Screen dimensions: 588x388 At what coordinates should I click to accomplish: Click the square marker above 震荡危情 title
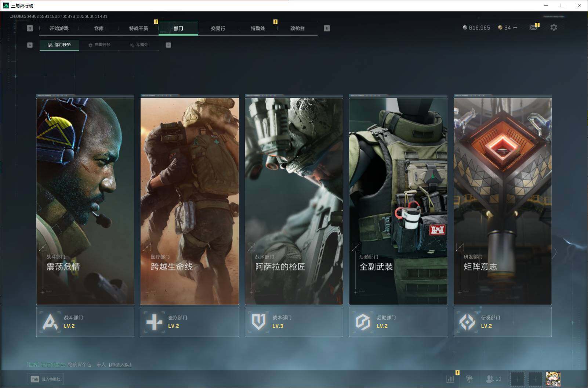point(43,247)
